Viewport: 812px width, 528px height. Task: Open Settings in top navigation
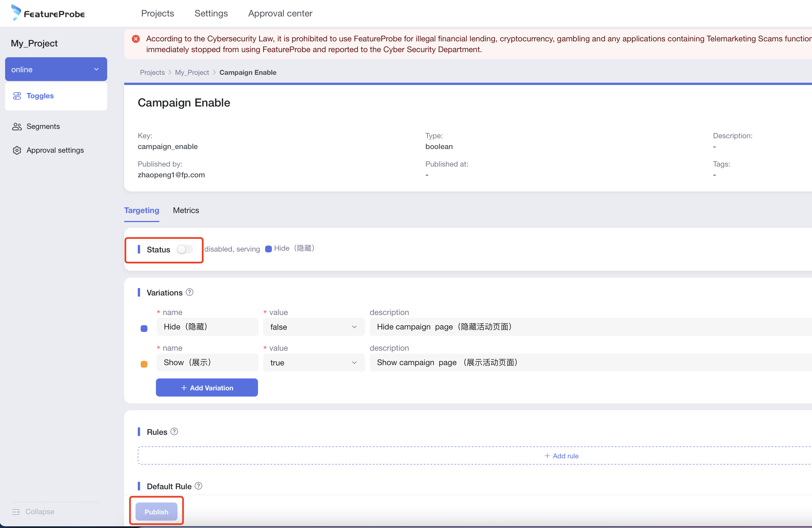211,13
